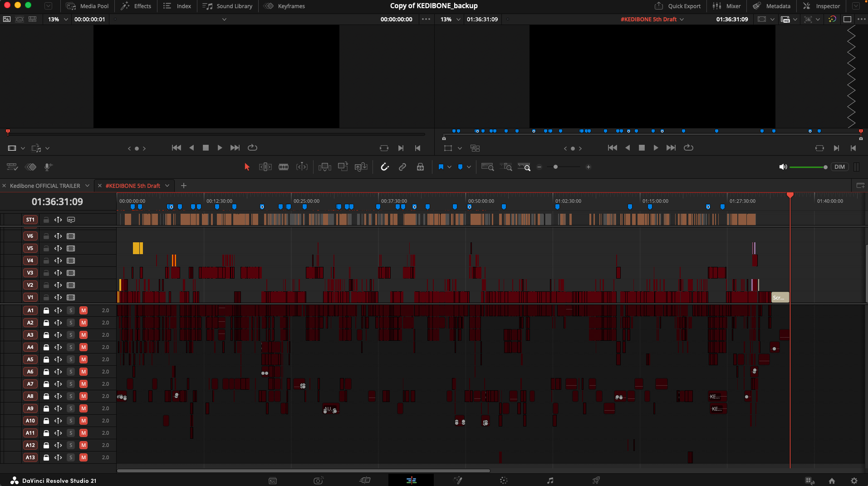This screenshot has height=486, width=868.
Task: Click the Custom Zoom icon
Action: point(524,167)
